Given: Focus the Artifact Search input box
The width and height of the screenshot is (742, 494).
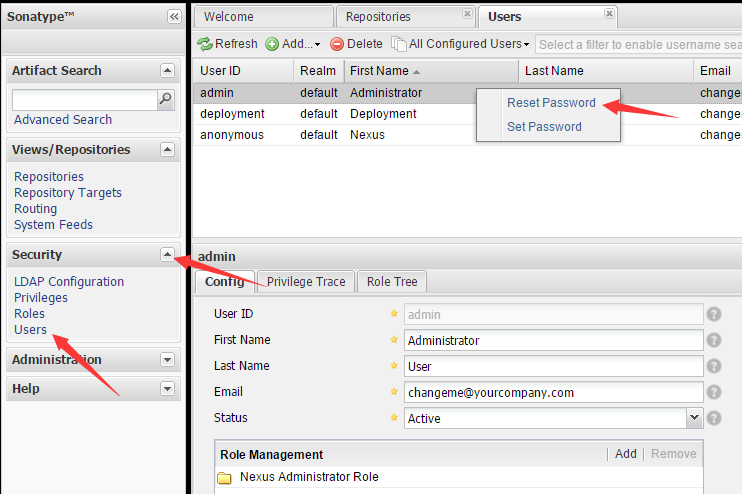Looking at the screenshot, I should pos(85,100).
